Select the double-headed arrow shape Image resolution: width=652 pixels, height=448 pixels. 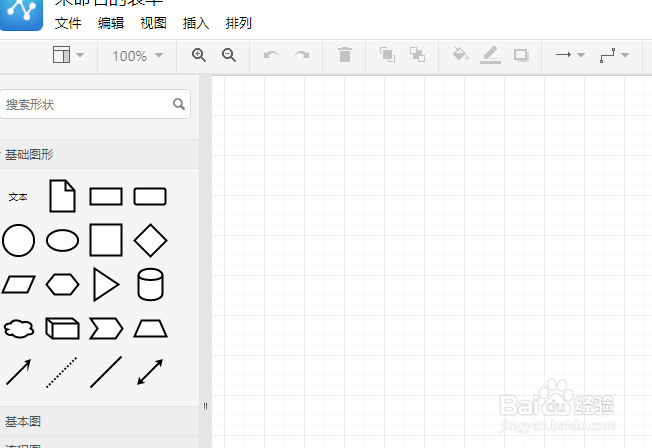pos(150,372)
